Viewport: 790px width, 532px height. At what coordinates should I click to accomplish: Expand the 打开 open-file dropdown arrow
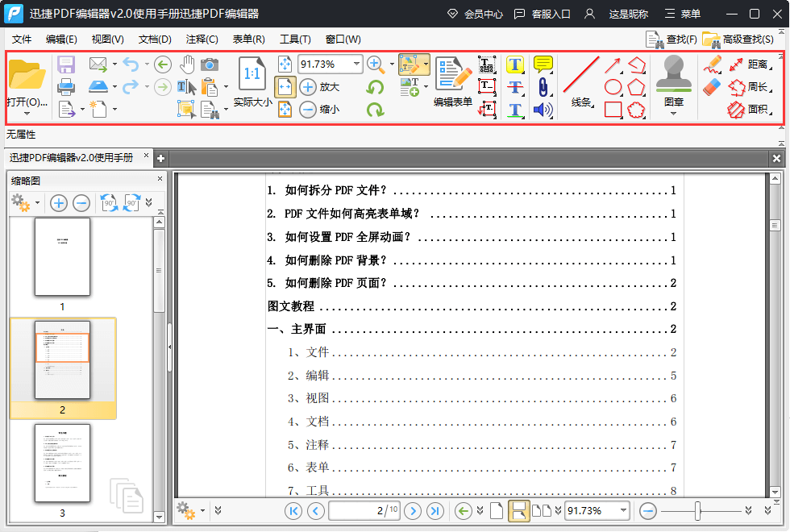(x=27, y=113)
